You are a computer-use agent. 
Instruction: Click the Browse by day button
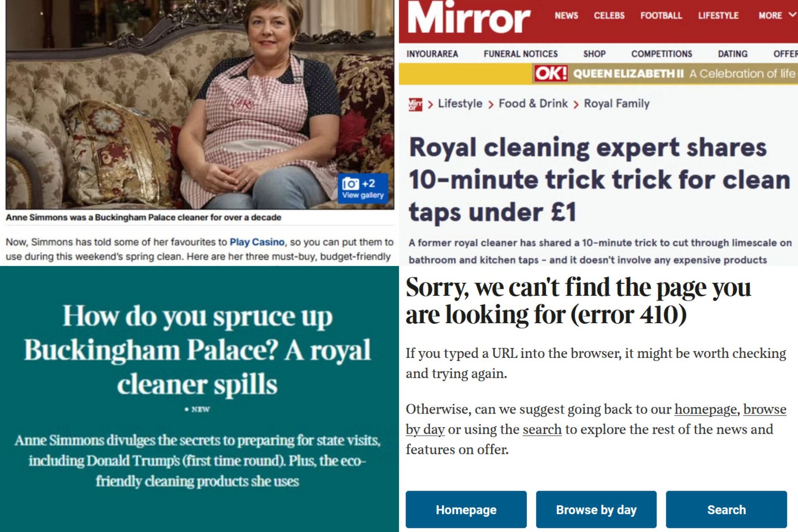pos(596,509)
